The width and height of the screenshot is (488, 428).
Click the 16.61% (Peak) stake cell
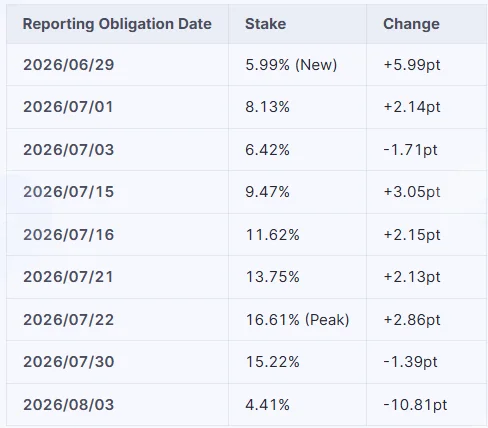(x=297, y=320)
